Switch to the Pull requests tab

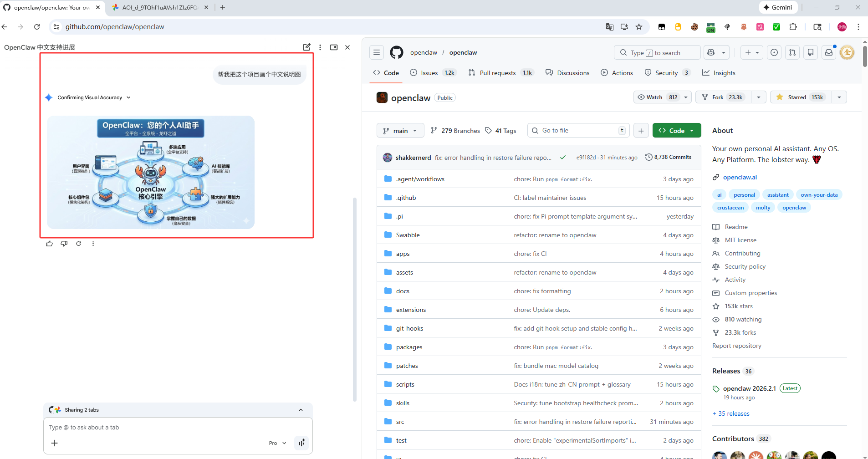pyautogui.click(x=500, y=73)
